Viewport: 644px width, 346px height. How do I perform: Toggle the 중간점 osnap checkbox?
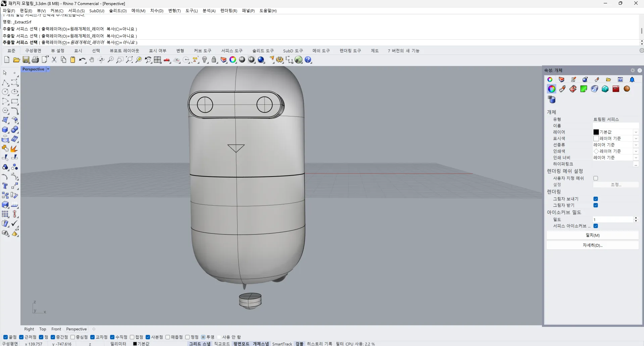(53, 337)
